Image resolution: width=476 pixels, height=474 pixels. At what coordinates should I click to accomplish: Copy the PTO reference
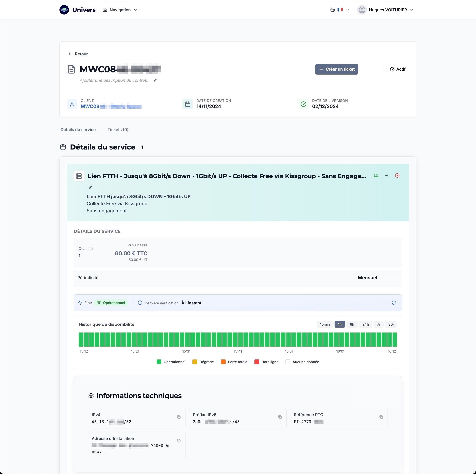pyautogui.click(x=381, y=417)
